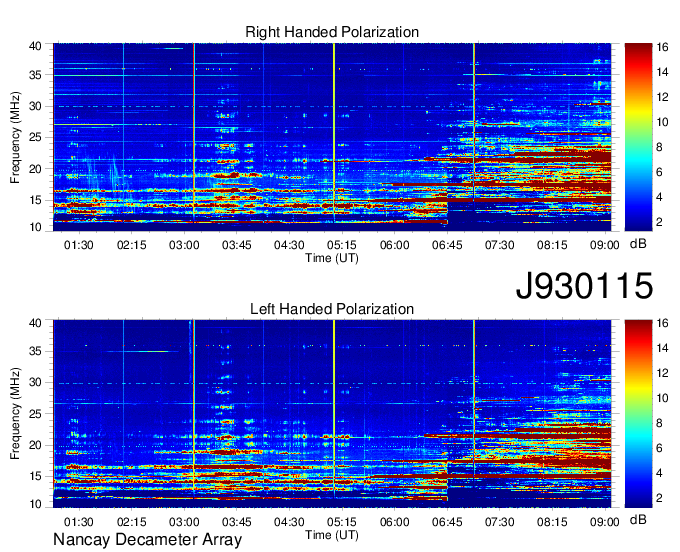Screen dimensions: 680x552
Task: Click the 4 dB tick on Left Handed colorbar
Action: (x=659, y=473)
